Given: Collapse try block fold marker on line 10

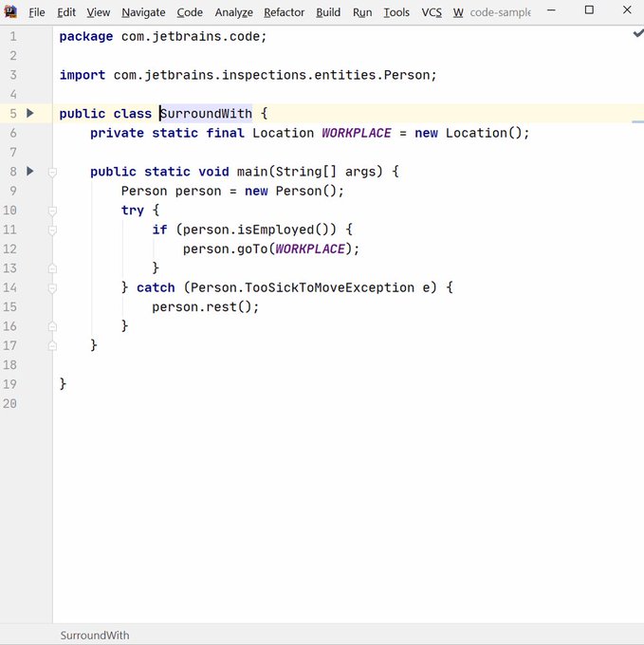Looking at the screenshot, I should 52,211.
